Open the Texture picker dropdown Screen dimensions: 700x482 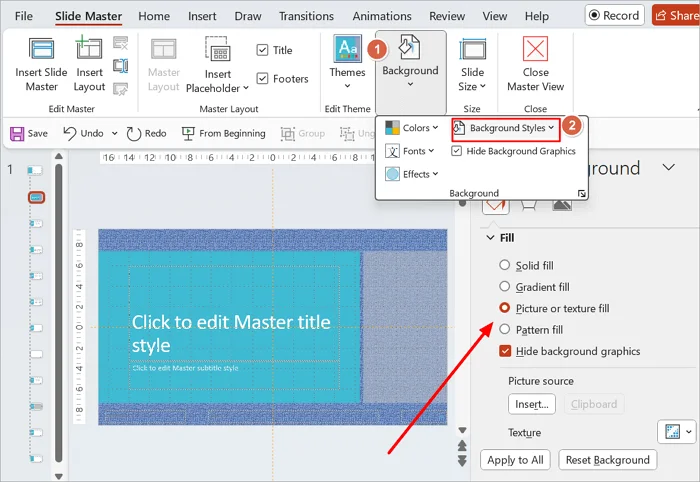click(x=676, y=432)
